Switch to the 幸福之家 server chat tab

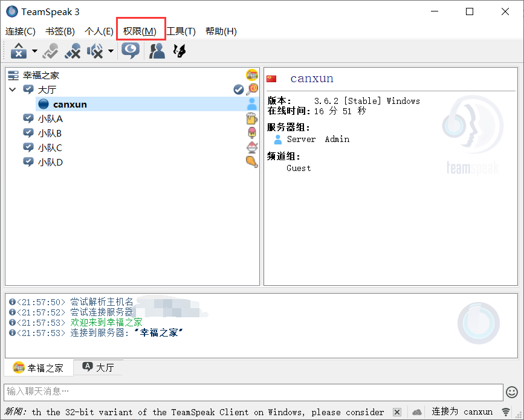tap(39, 368)
